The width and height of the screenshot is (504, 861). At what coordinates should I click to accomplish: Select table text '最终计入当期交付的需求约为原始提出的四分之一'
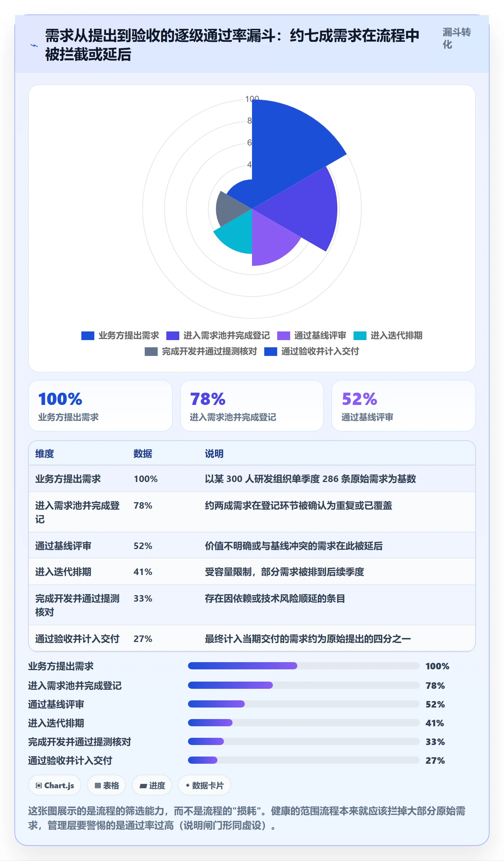pos(308,639)
